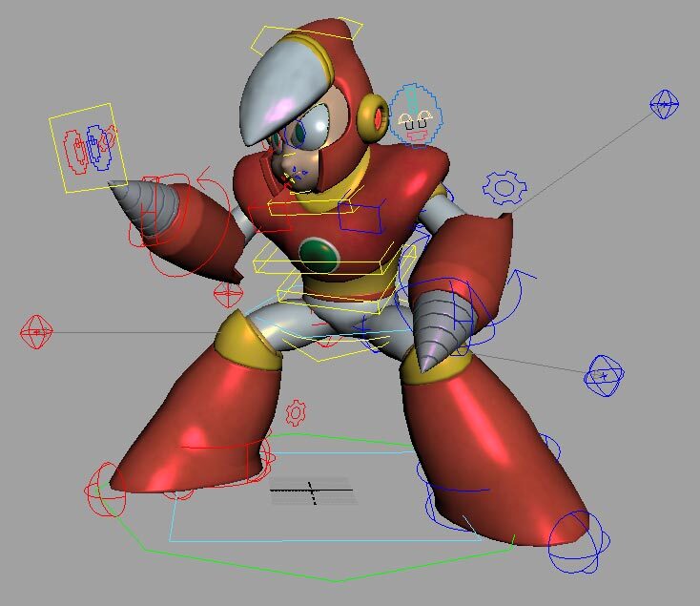700x606 pixels.
Task: Select the blue sphere knee control at mid right
Action: pos(604,376)
